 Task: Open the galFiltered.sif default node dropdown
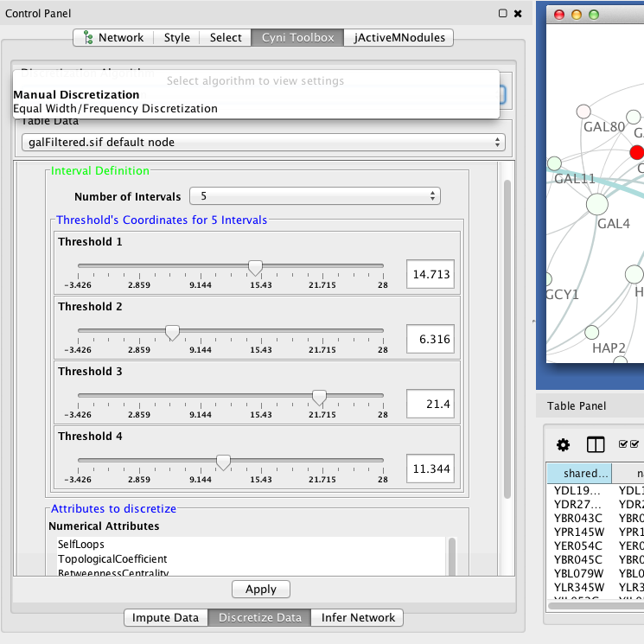[x=263, y=142]
